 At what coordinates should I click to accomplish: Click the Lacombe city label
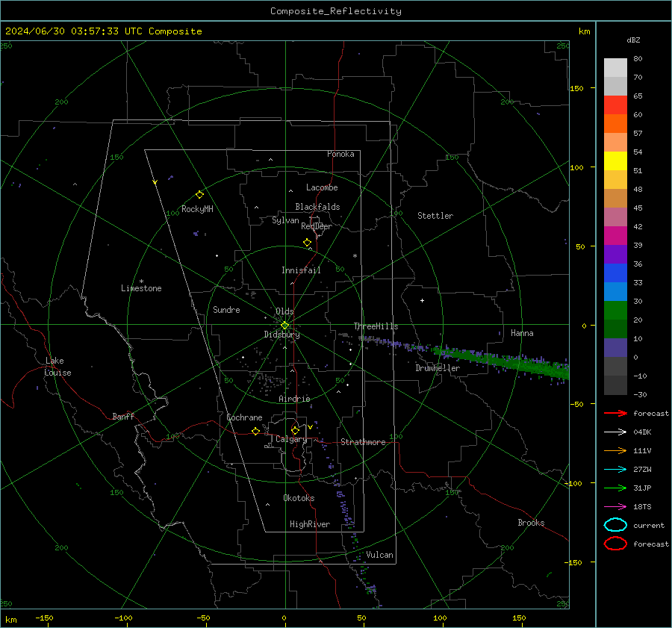[x=322, y=187]
